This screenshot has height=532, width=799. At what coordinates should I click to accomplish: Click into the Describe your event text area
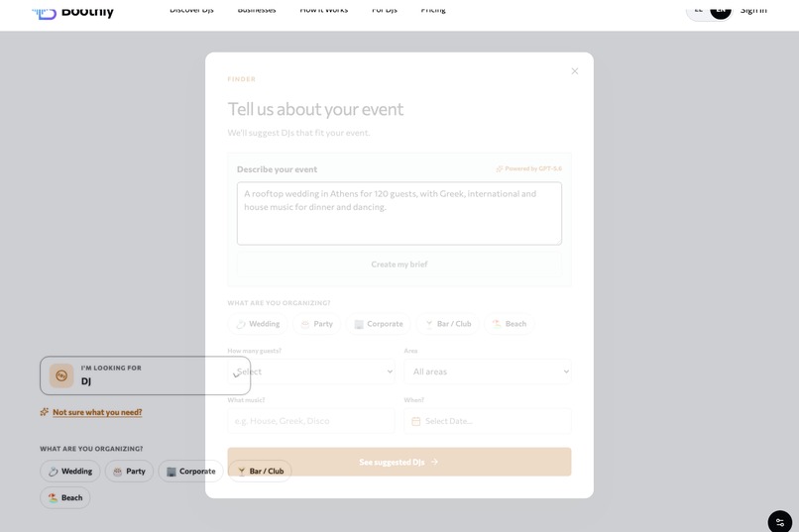coord(399,213)
